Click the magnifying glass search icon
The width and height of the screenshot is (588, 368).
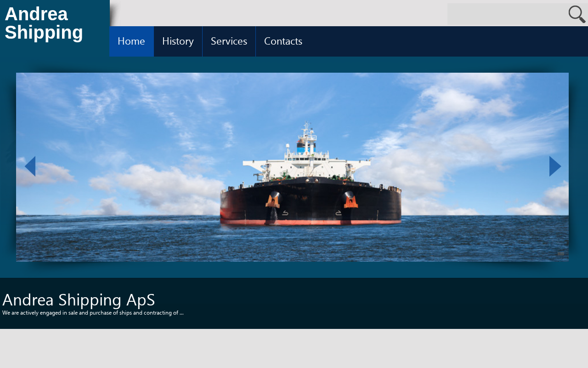pyautogui.click(x=577, y=14)
